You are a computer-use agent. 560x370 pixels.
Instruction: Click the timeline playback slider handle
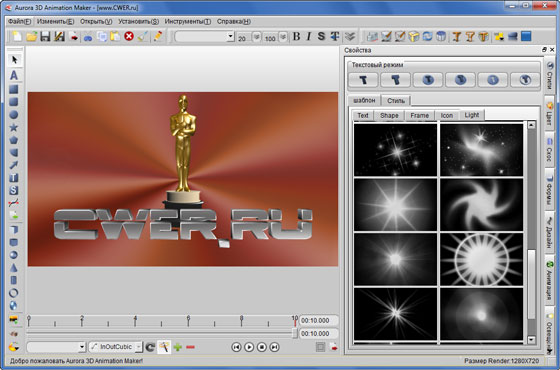tap(295, 334)
